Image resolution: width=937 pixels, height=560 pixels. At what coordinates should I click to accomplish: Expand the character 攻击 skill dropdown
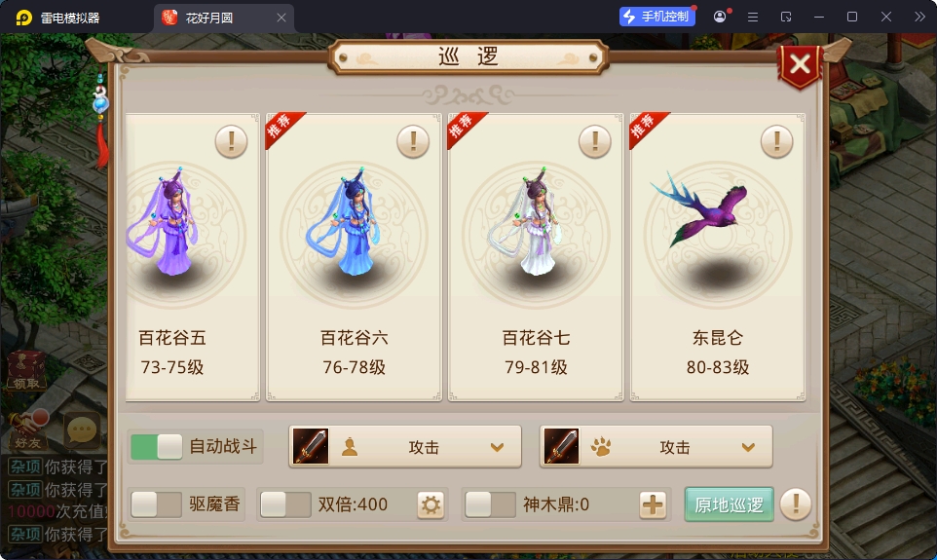coord(405,446)
